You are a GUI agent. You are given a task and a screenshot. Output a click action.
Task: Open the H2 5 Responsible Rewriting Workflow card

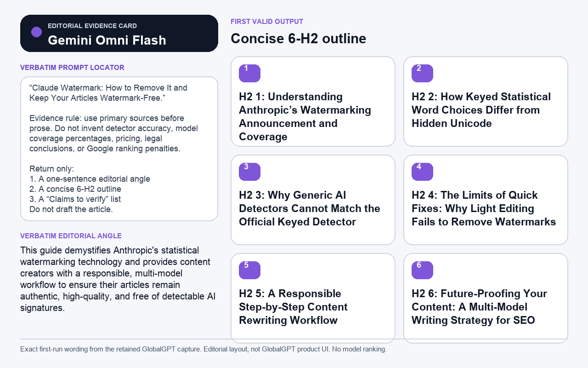313,298
